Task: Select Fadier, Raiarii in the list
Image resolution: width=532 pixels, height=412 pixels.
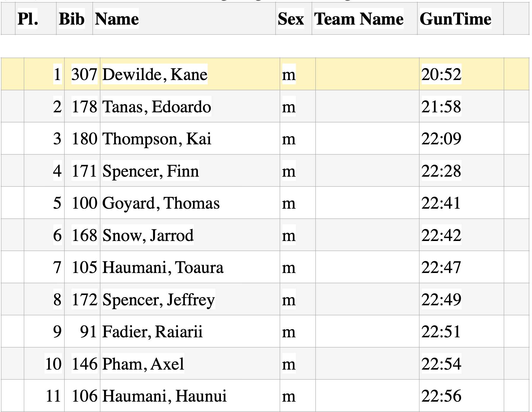Action: (x=152, y=331)
